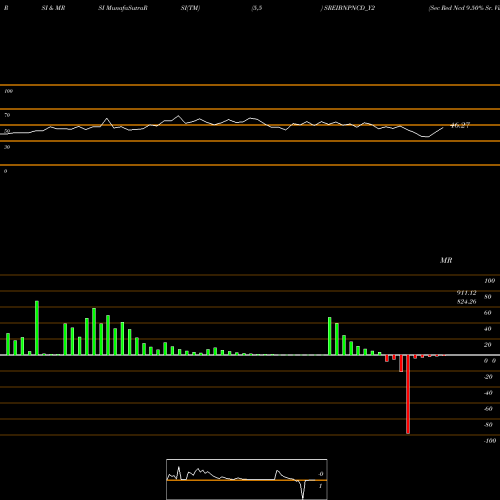Click the 30 level label on RSI axis
Viewport: 500px width, 500px height.
pos(7,147)
